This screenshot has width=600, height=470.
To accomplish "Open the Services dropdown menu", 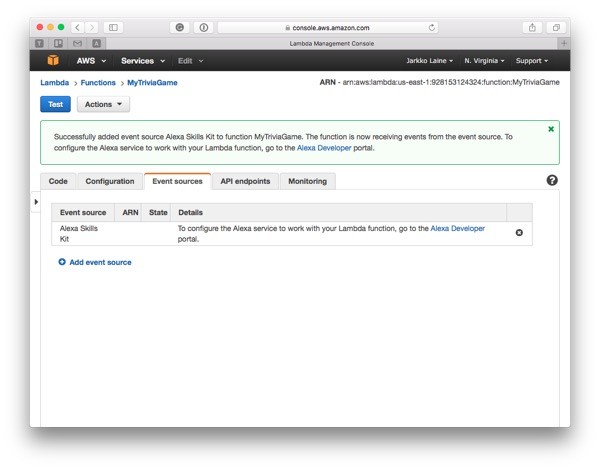I will tap(143, 61).
